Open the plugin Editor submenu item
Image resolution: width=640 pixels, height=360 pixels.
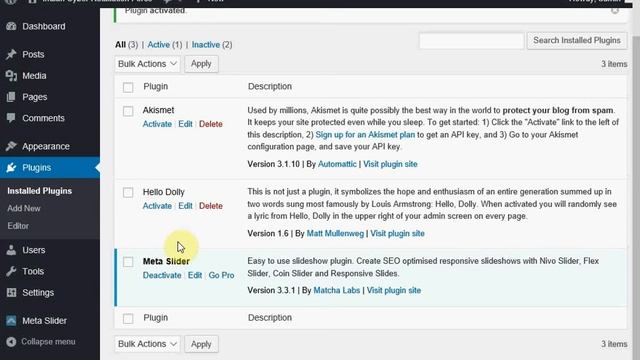click(x=18, y=226)
